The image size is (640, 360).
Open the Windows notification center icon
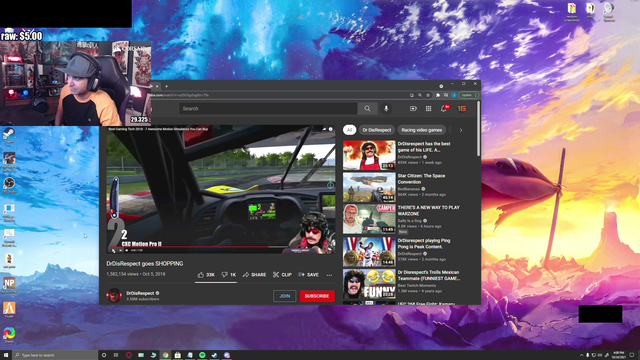(x=632, y=355)
